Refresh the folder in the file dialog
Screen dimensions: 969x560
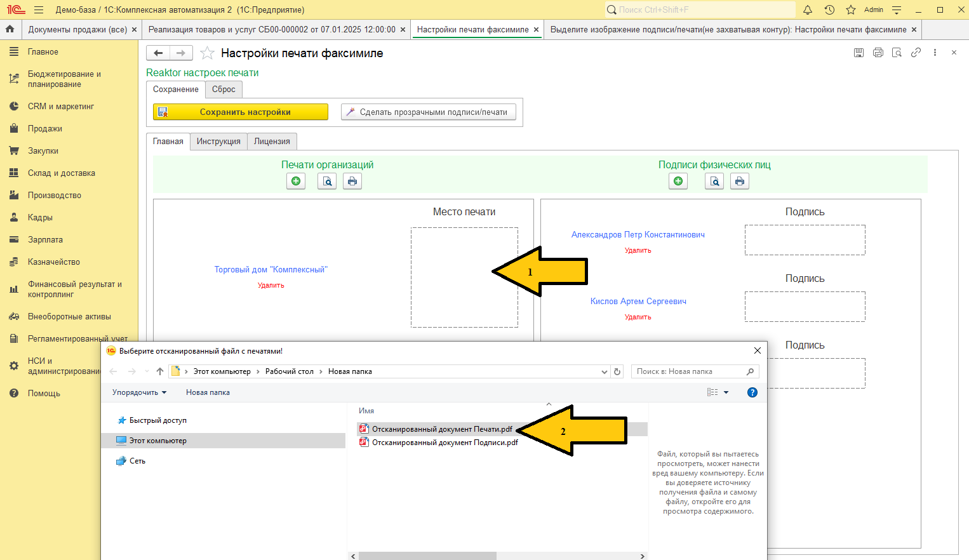tap(617, 371)
